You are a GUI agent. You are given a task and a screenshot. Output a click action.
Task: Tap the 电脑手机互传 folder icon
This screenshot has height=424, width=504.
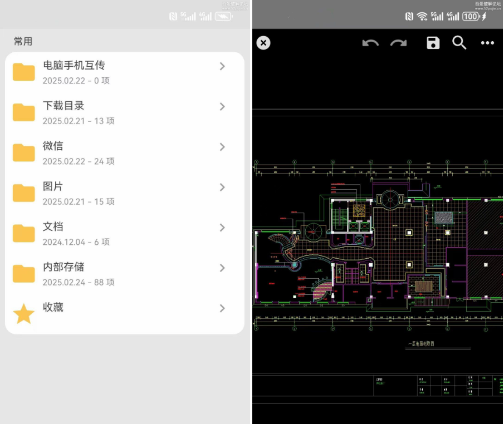(24, 72)
